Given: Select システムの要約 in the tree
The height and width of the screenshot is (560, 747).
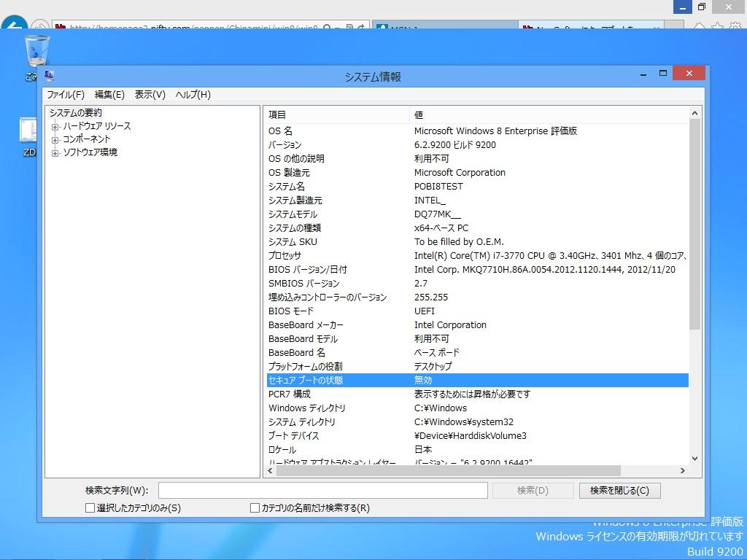Looking at the screenshot, I should point(76,113).
